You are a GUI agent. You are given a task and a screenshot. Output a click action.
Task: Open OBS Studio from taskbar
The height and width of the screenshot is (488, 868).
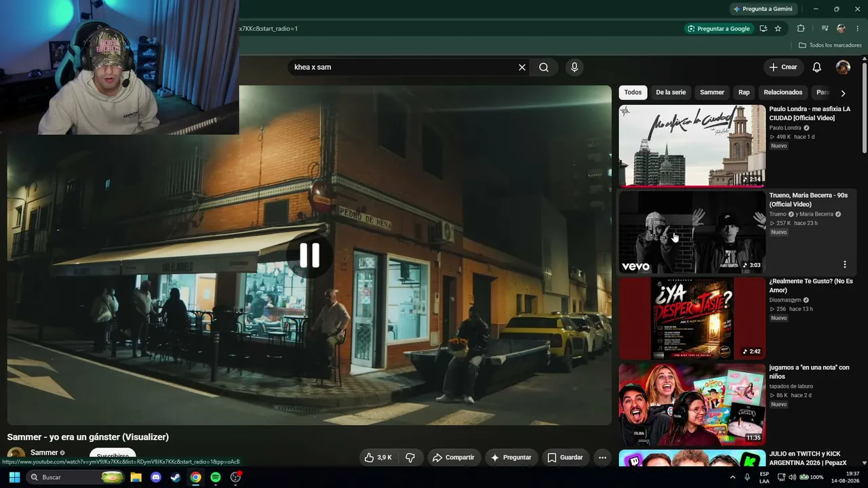pyautogui.click(x=236, y=477)
